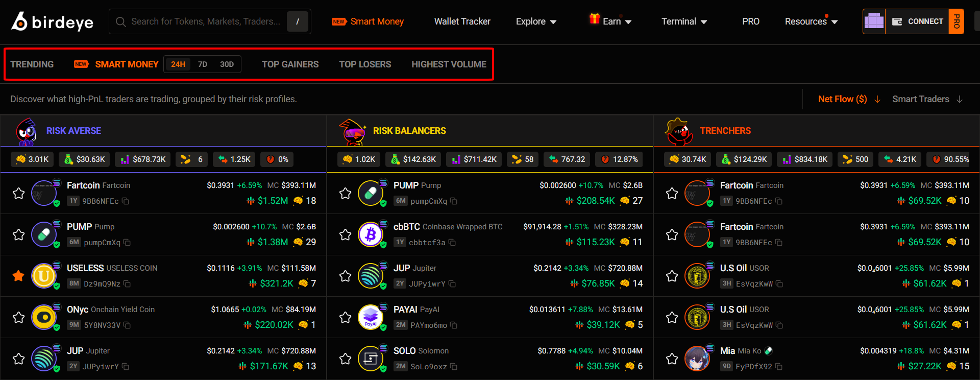Open the PRO menu item
The width and height of the screenshot is (980, 380).
pos(751,21)
